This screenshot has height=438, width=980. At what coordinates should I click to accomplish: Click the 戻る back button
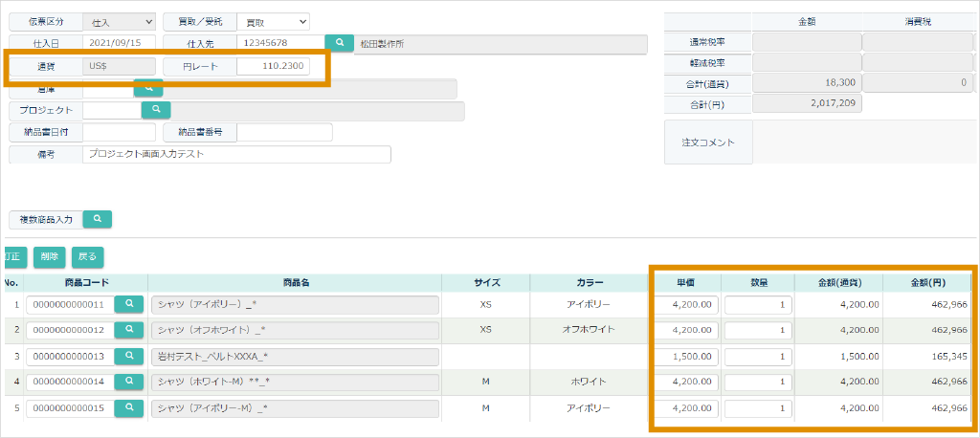pos(87,256)
